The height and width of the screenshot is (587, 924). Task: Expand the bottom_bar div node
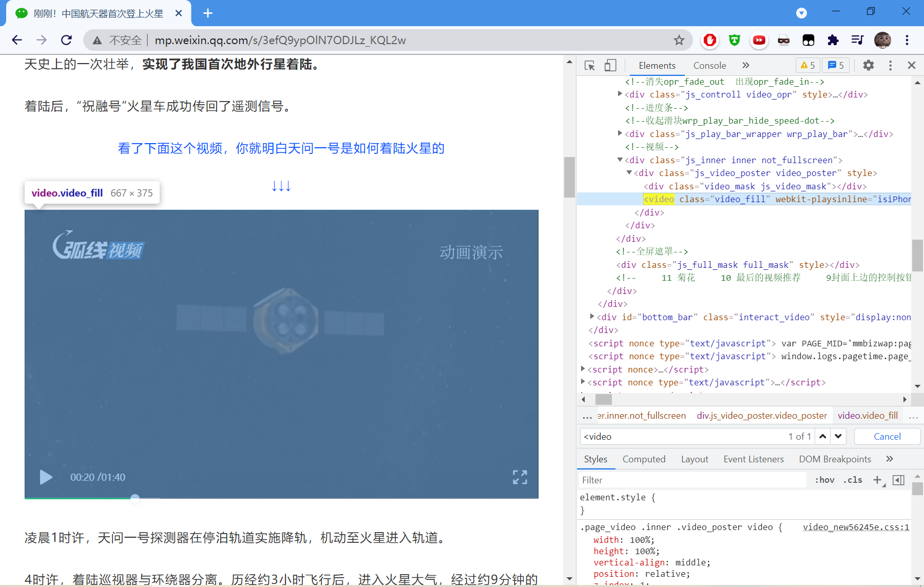[592, 317]
